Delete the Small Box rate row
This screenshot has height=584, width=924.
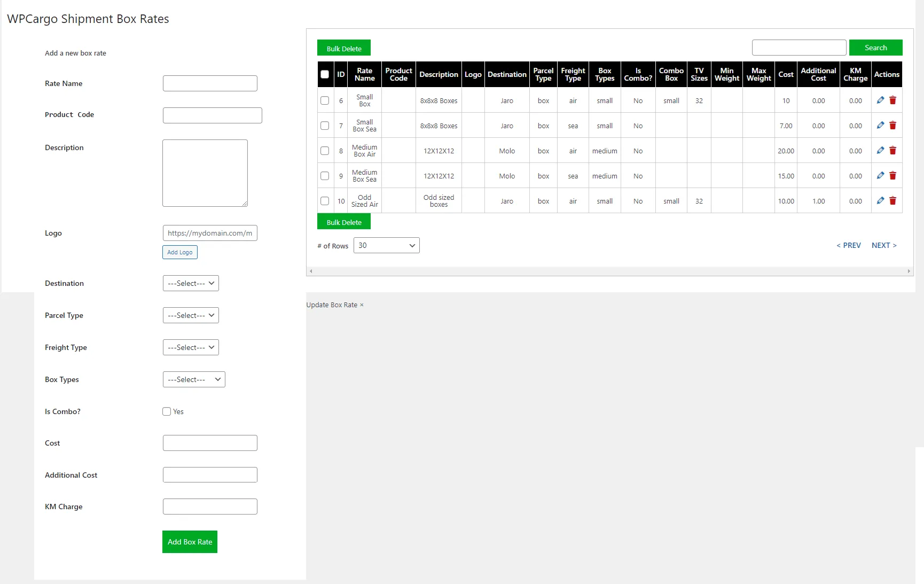[x=892, y=100]
